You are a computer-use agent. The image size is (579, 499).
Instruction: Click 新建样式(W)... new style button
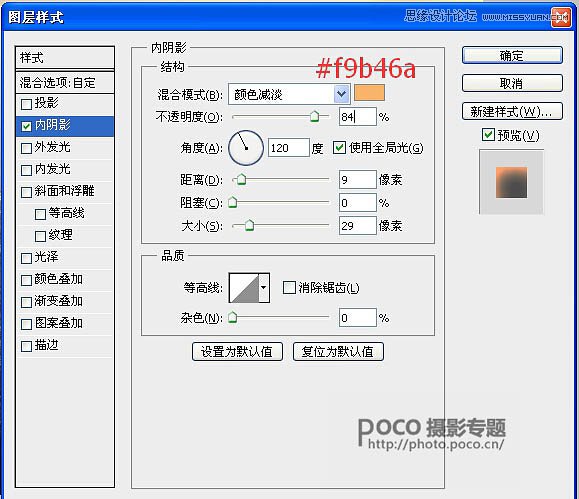click(512, 111)
